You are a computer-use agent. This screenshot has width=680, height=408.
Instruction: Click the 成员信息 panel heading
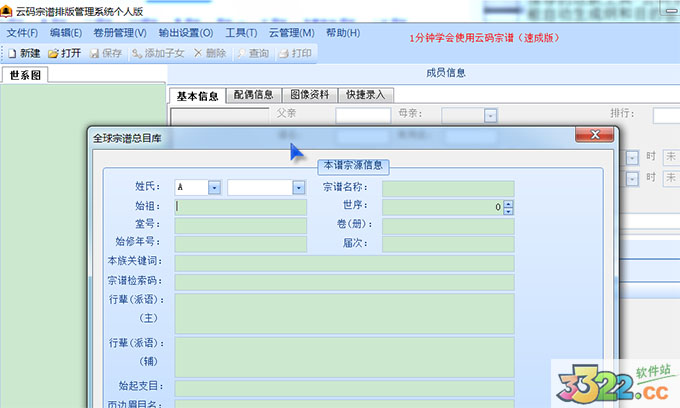(446, 73)
